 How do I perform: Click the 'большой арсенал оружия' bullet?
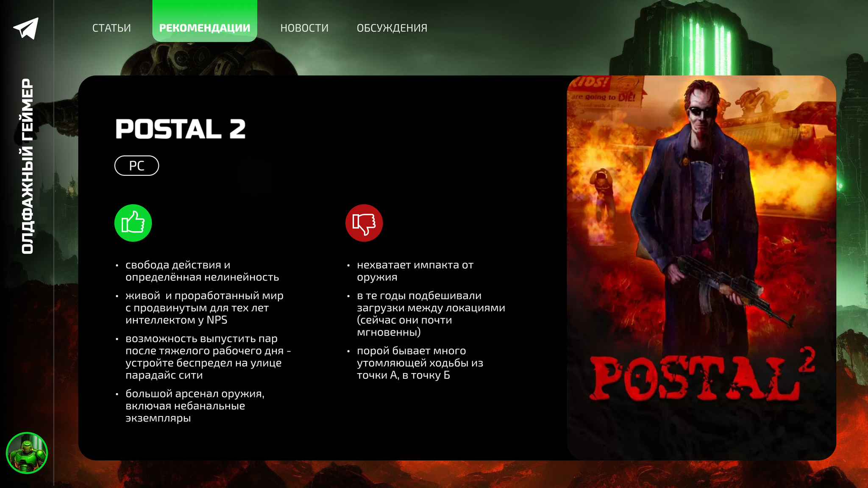coord(195,406)
